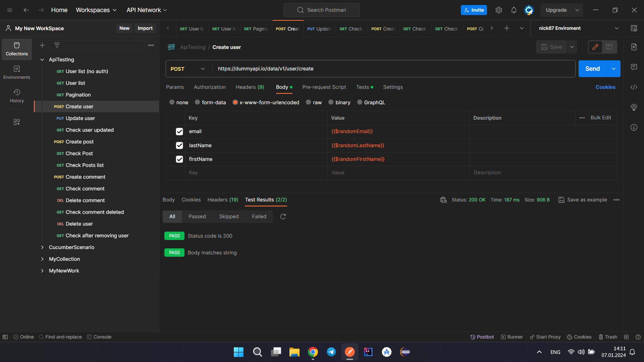
Task: Open IntelliJ IDEA from the taskbar
Action: (x=368, y=352)
